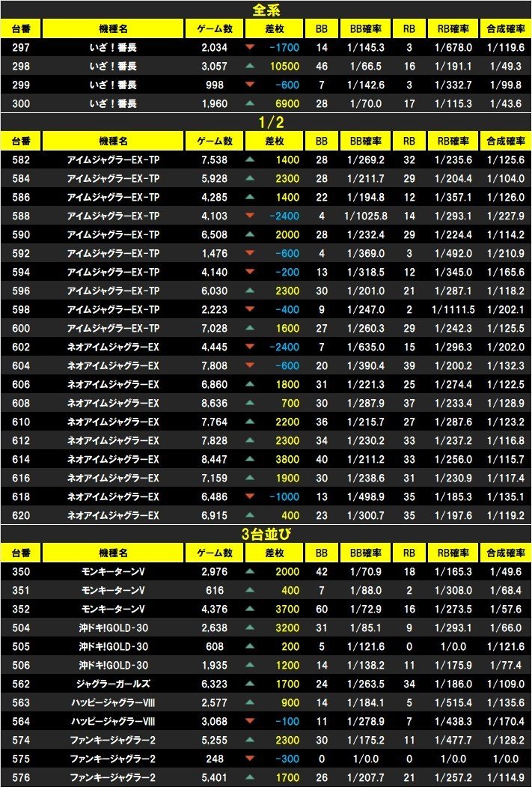Click the -200 difference value in row 594

coord(287,273)
